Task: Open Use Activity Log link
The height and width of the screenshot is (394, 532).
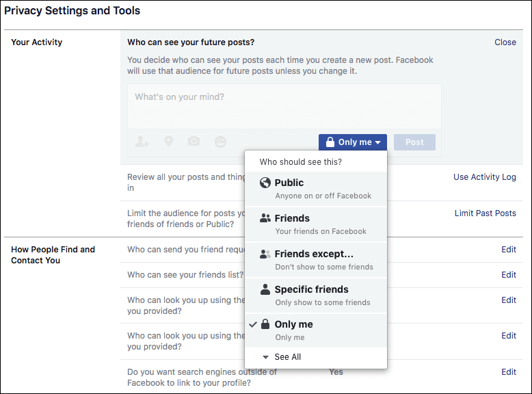Action: 485,176
